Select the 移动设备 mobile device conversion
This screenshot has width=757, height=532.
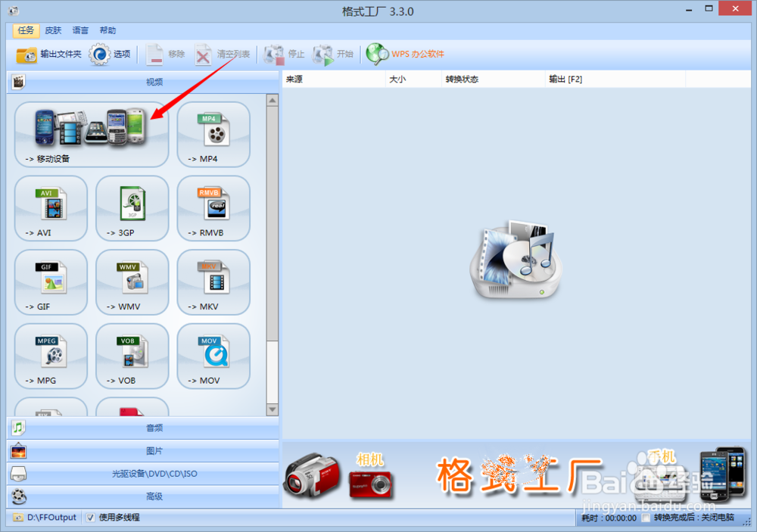pyautogui.click(x=92, y=135)
